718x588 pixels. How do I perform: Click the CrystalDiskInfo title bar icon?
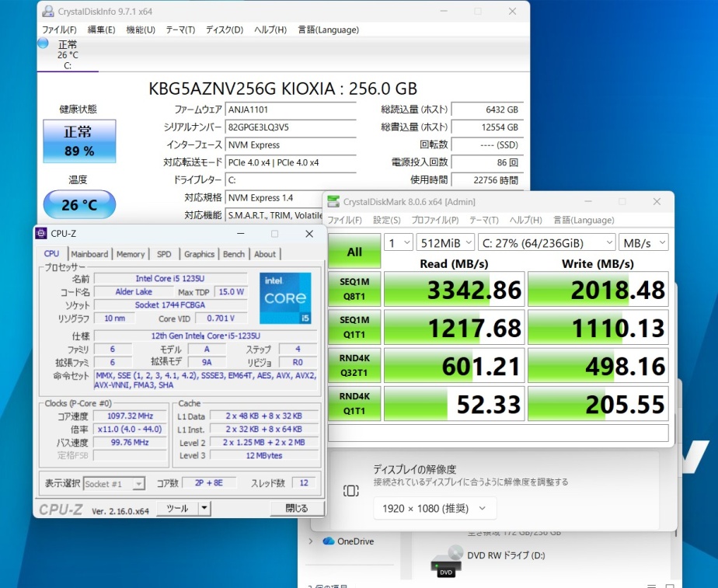click(x=47, y=12)
